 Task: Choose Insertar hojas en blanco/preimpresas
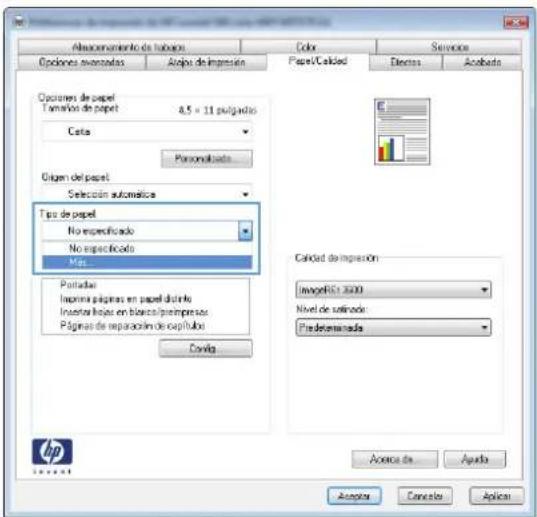(x=134, y=312)
